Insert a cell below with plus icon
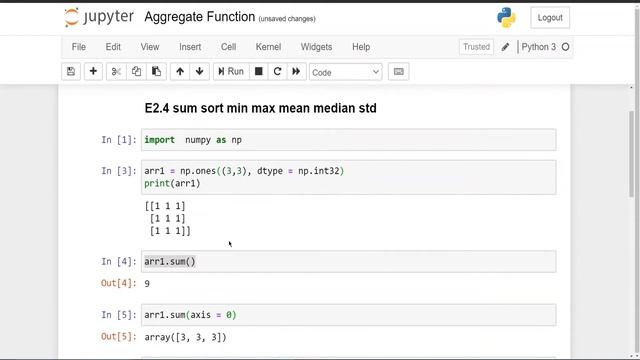This screenshot has height=360, width=640. [x=93, y=72]
